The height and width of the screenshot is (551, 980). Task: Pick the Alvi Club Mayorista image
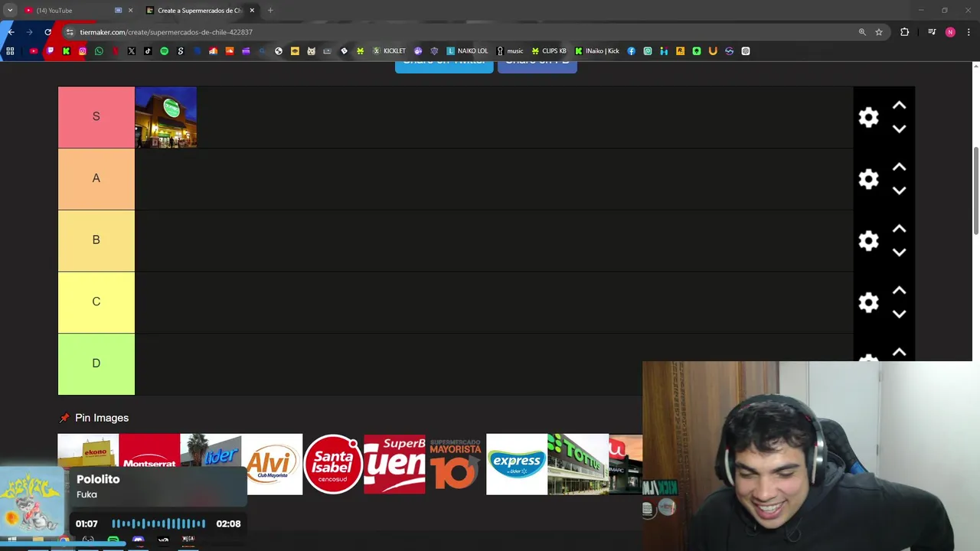[x=273, y=465]
